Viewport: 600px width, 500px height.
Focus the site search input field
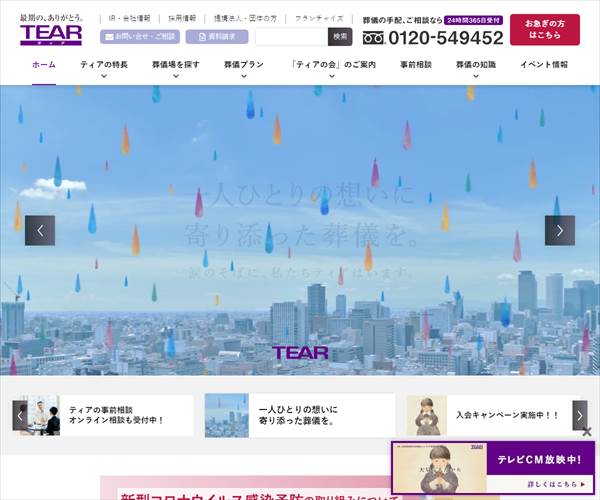[x=292, y=37]
